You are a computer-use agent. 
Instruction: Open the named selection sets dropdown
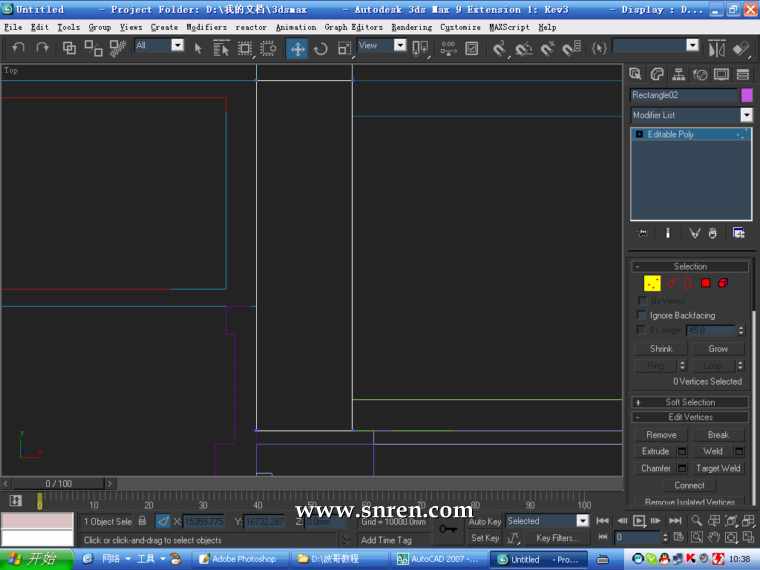693,45
